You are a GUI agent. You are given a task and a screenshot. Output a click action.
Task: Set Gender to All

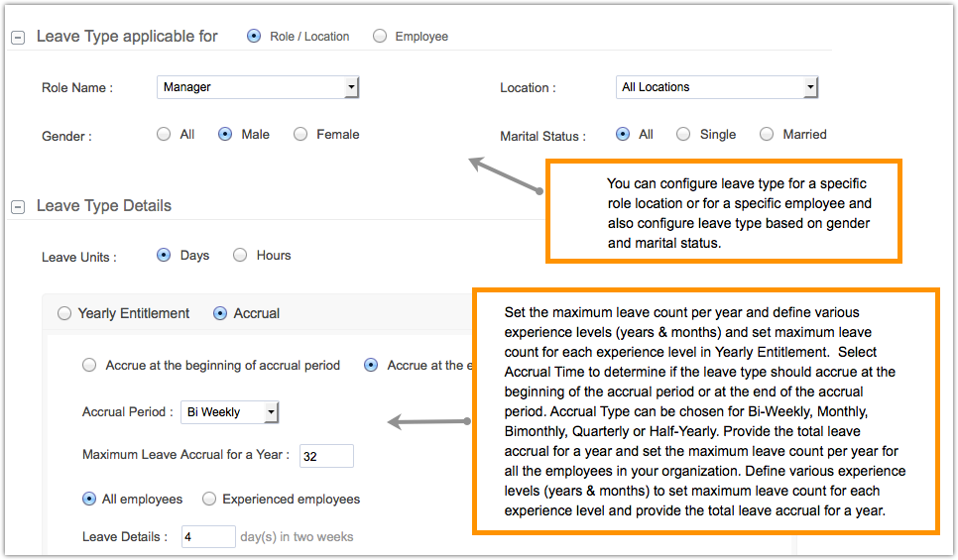coord(164,135)
